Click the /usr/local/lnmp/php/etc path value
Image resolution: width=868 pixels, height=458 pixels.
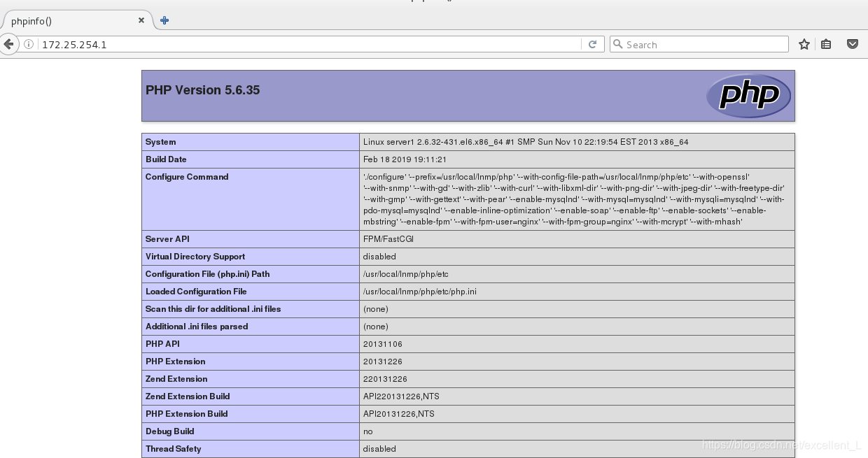point(406,274)
